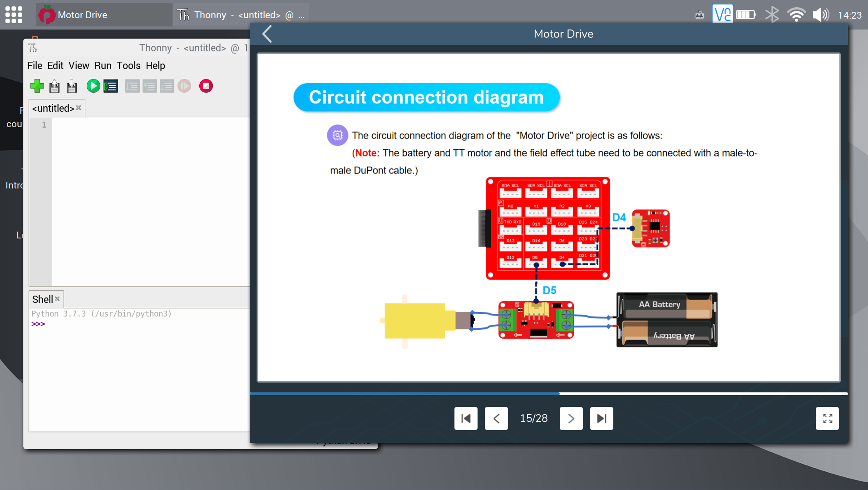Create a new file in Thonny
Image resolution: width=868 pixels, height=490 pixels.
coord(37,86)
